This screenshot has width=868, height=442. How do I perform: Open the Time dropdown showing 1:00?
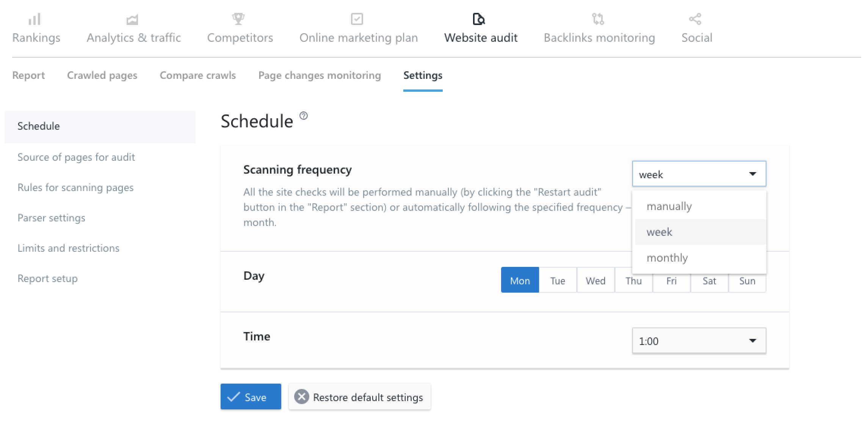coord(699,341)
